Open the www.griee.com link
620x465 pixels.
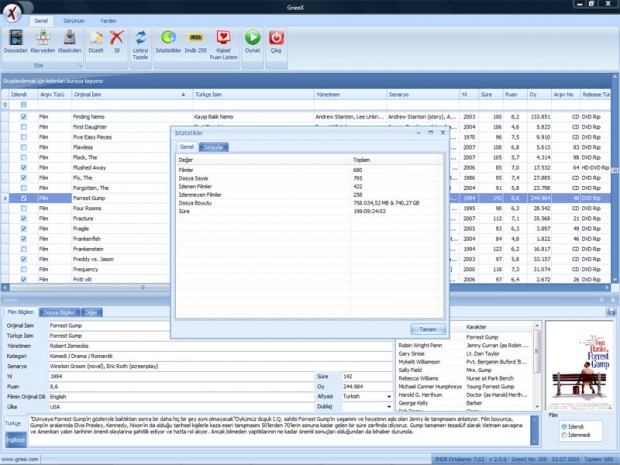pos(20,459)
